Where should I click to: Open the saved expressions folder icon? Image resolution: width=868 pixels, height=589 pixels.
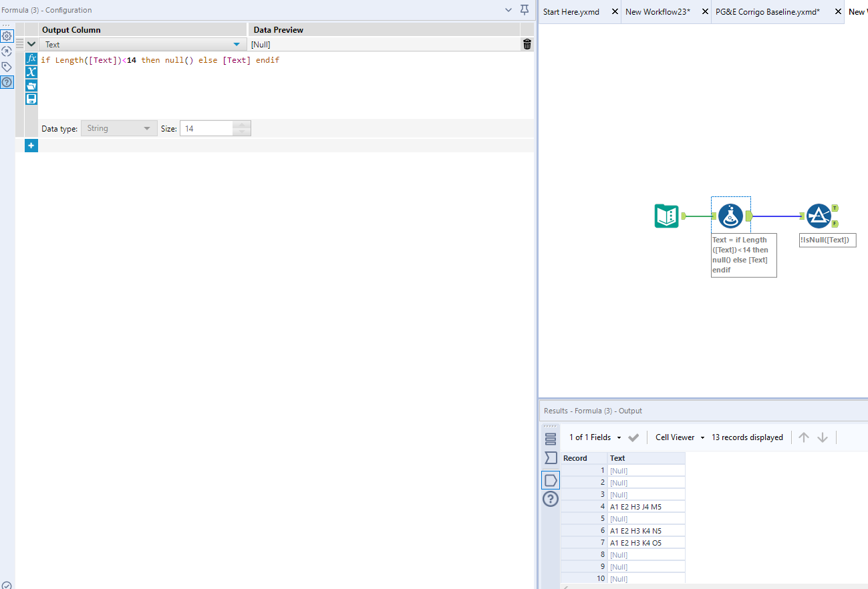(x=31, y=85)
